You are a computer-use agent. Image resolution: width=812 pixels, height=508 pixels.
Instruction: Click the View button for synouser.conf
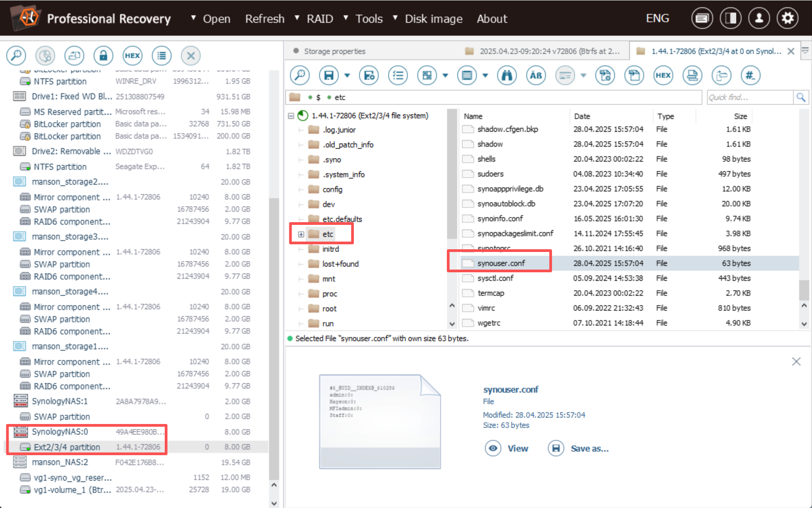pyautogui.click(x=506, y=448)
